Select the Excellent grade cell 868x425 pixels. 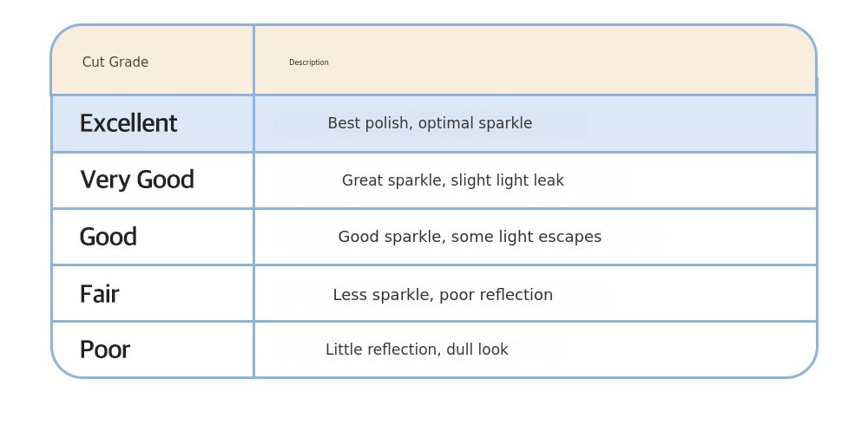128,123
